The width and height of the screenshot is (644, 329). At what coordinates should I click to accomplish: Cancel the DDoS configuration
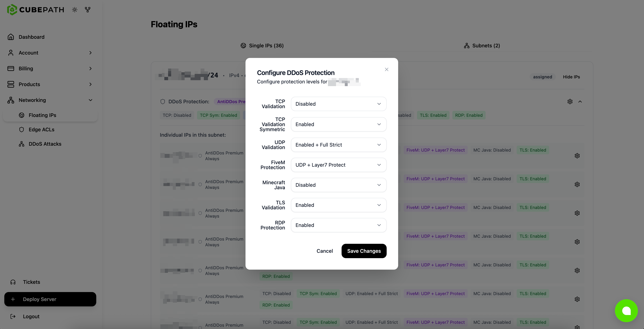click(325, 251)
